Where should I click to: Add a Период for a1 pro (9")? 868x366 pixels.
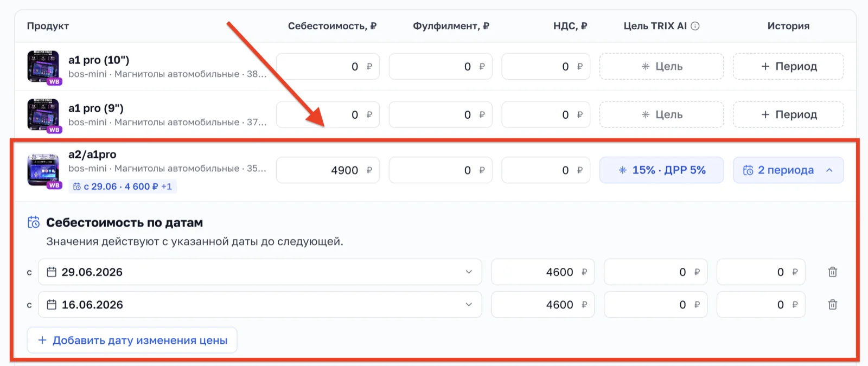(x=788, y=114)
